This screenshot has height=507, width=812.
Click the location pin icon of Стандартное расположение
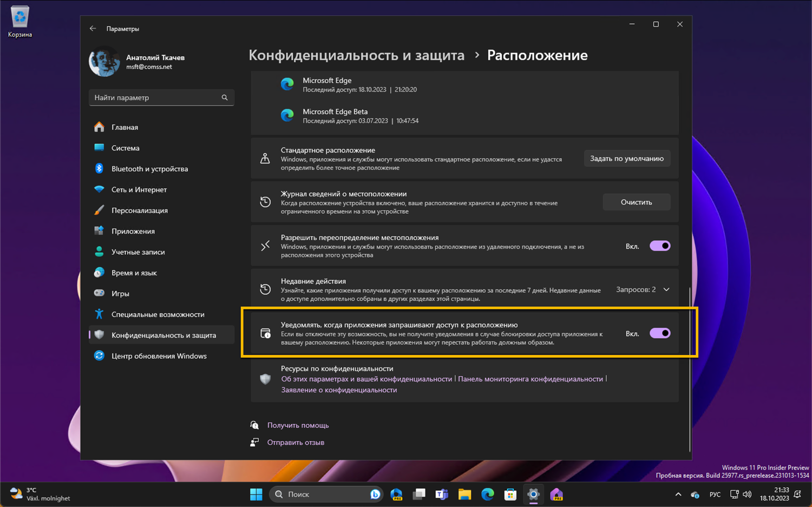click(265, 159)
